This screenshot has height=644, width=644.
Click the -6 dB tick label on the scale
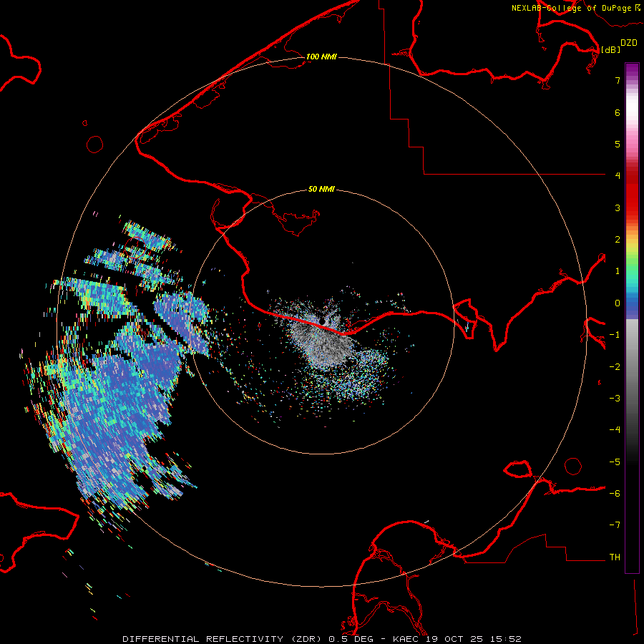point(615,494)
